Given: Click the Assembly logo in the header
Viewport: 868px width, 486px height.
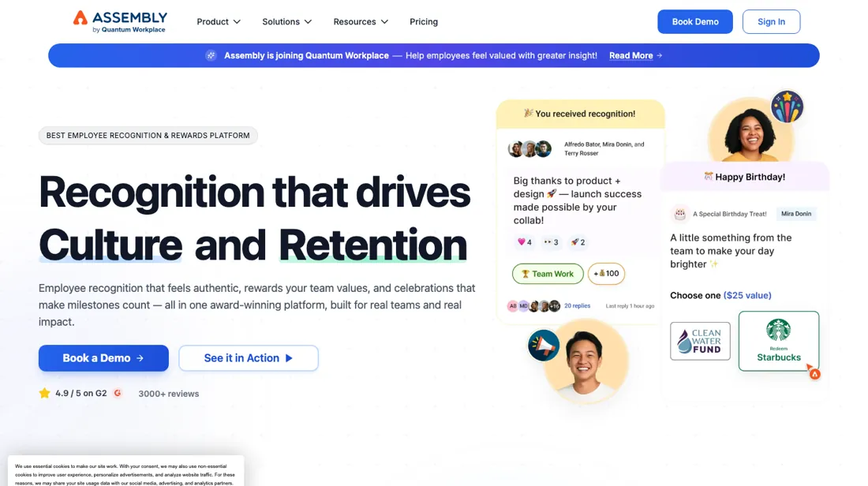Looking at the screenshot, I should coord(120,21).
